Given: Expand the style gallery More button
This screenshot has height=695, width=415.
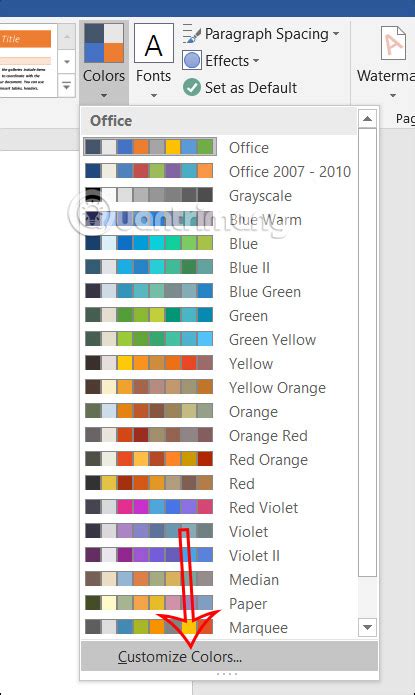Looking at the screenshot, I should [x=67, y=86].
